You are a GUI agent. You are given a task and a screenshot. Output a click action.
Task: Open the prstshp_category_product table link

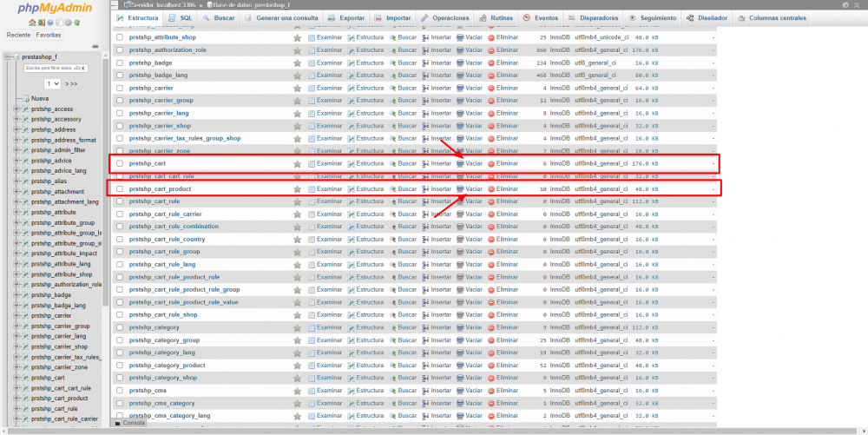coord(168,366)
